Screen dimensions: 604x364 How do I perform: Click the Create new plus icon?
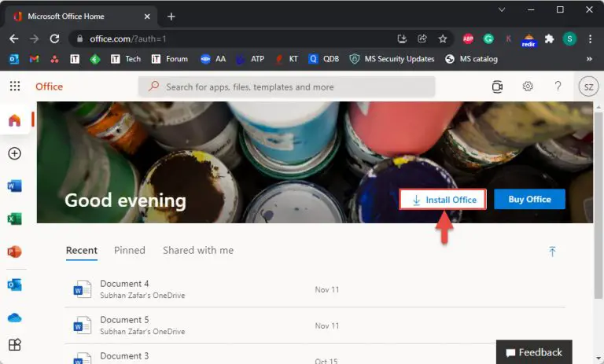(14, 153)
